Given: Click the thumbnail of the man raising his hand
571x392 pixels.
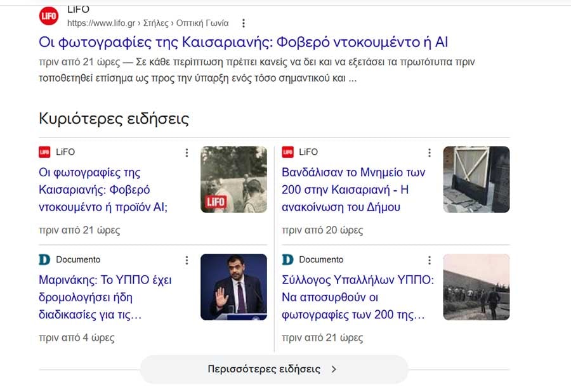Looking at the screenshot, I should 233,287.
